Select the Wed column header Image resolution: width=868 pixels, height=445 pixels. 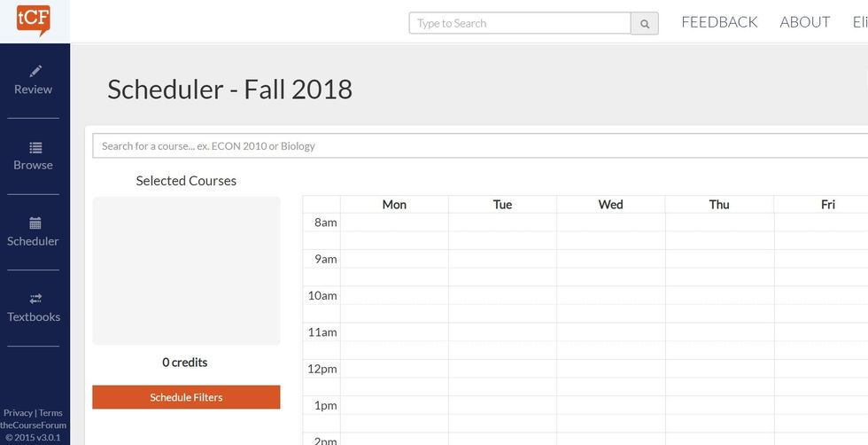point(610,205)
